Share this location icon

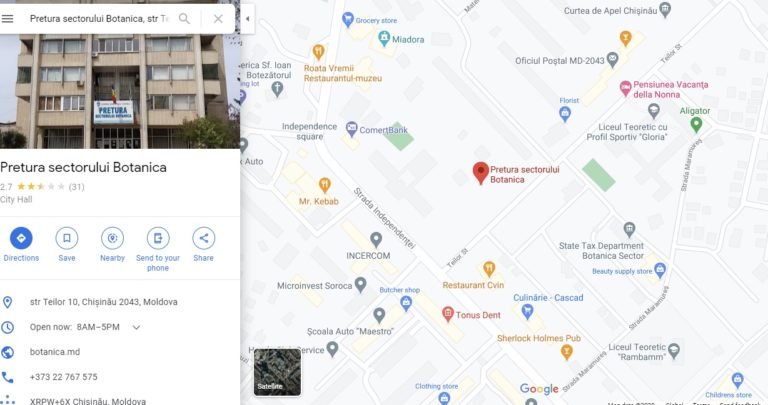(203, 238)
